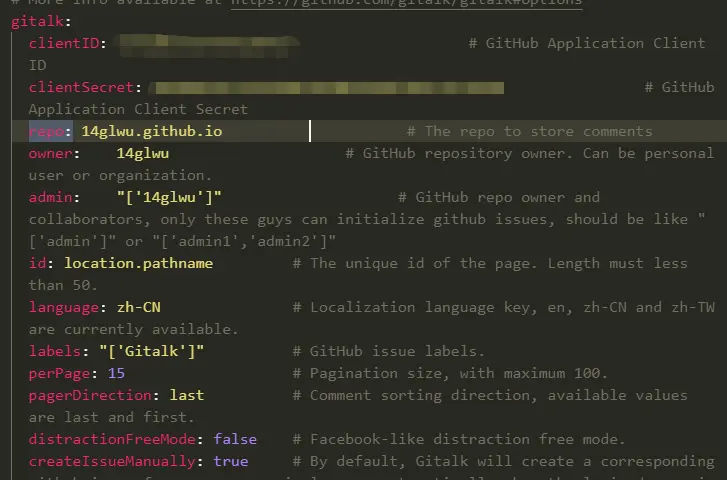Click the owner key
Screen dimensions: 727x480
(50, 154)
